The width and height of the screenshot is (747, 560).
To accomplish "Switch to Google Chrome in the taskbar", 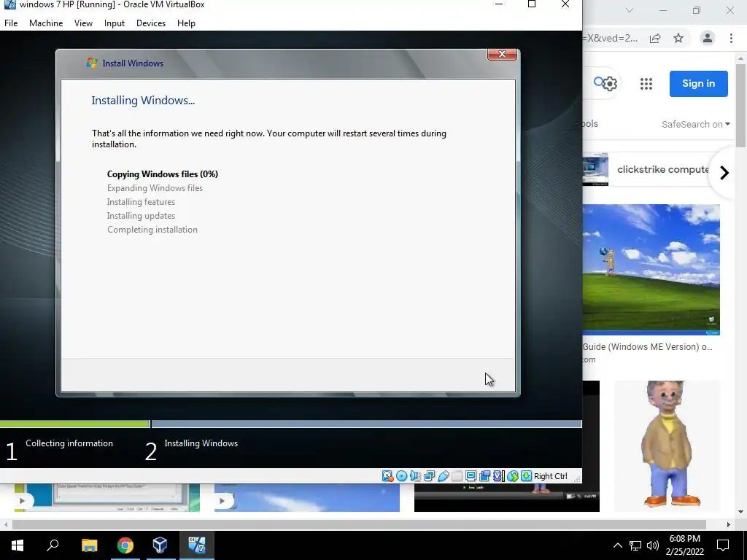I will [x=125, y=545].
